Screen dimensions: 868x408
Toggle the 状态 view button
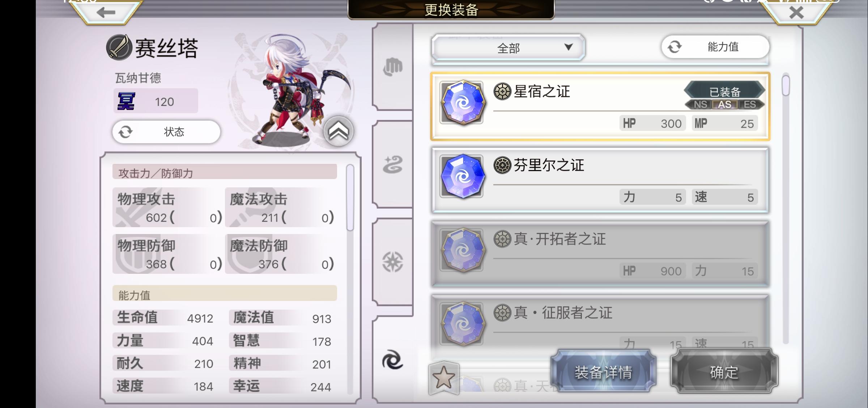point(166,132)
